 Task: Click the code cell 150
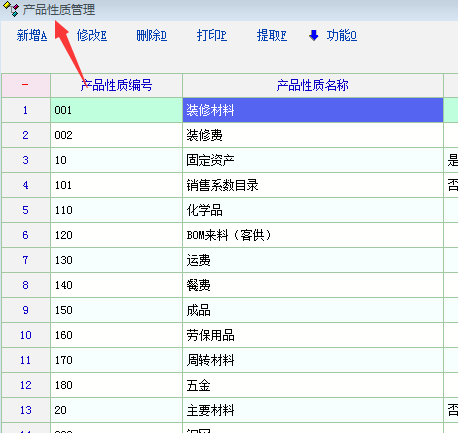[x=116, y=310]
